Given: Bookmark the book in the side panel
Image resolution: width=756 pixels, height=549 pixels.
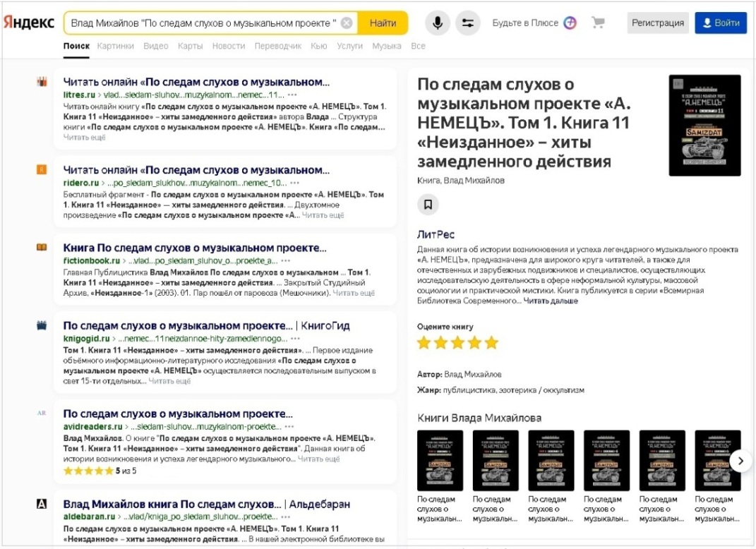Looking at the screenshot, I should coord(428,205).
